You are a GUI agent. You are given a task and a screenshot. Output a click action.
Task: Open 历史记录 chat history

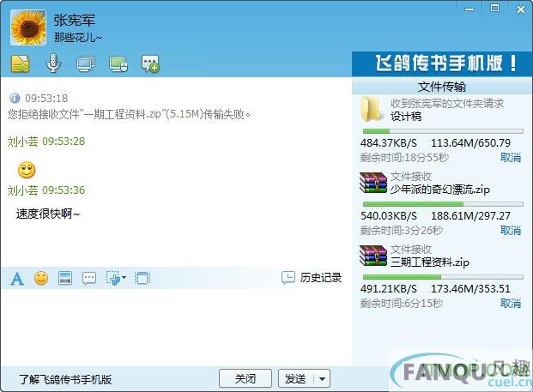point(312,278)
